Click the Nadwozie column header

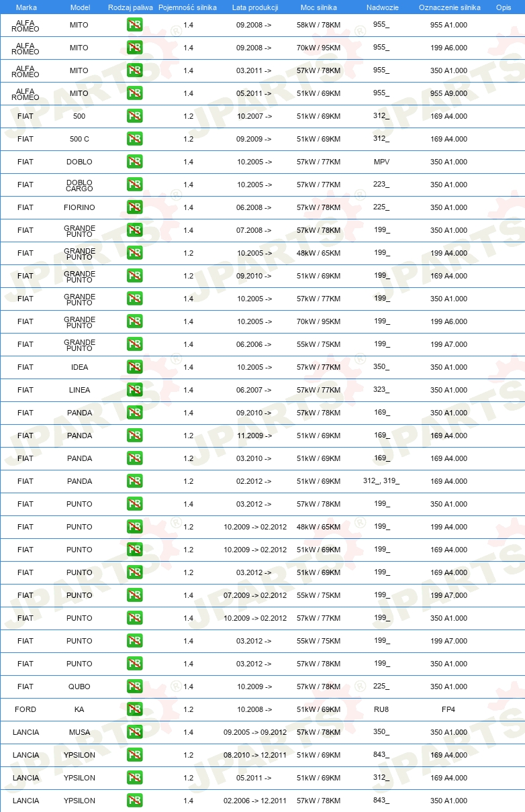[x=382, y=7]
